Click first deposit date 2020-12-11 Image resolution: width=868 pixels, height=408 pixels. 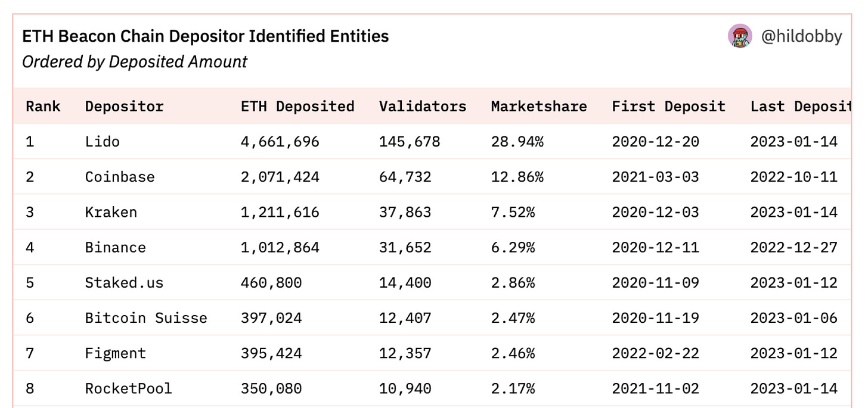[655, 247]
